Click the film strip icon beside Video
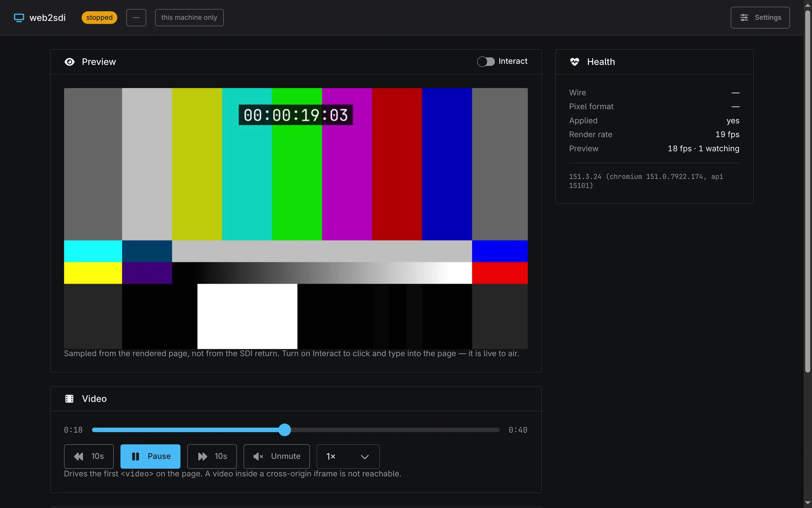The image size is (812, 508). point(69,399)
